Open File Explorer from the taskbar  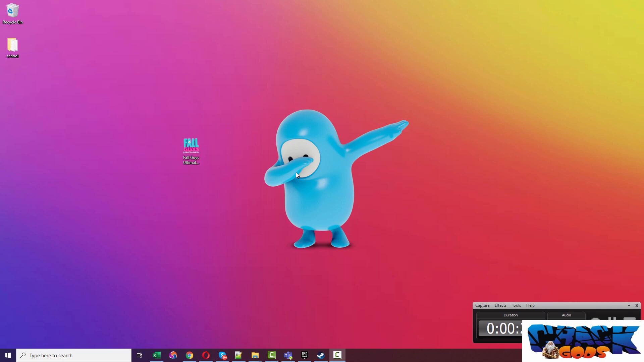(255, 355)
